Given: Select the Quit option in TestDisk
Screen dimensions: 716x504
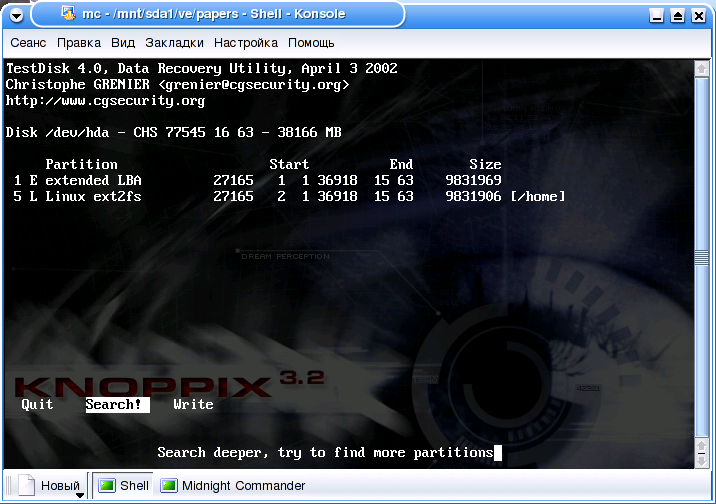Looking at the screenshot, I should click(x=37, y=404).
